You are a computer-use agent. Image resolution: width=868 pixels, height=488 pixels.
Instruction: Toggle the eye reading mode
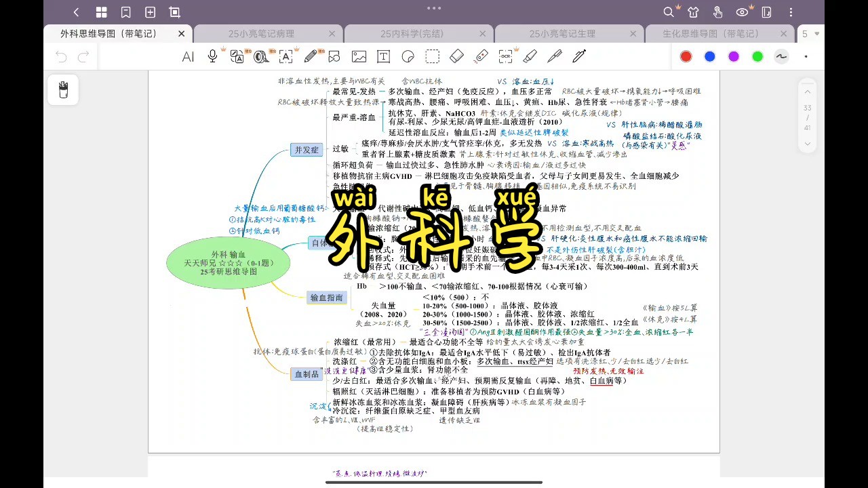click(x=742, y=12)
